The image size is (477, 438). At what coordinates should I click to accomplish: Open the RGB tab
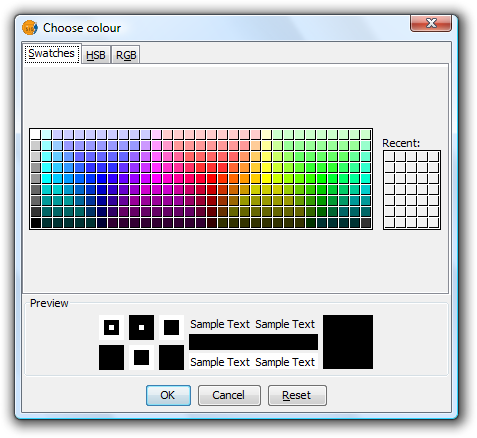pos(126,55)
